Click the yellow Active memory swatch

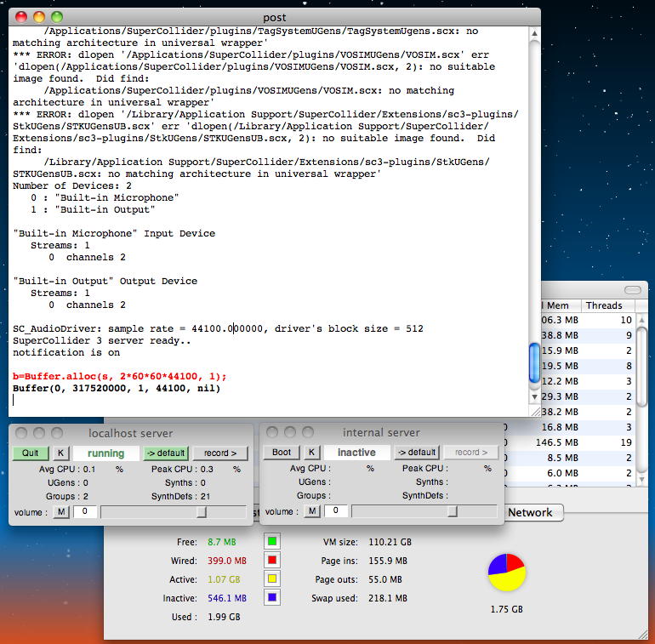point(272,578)
